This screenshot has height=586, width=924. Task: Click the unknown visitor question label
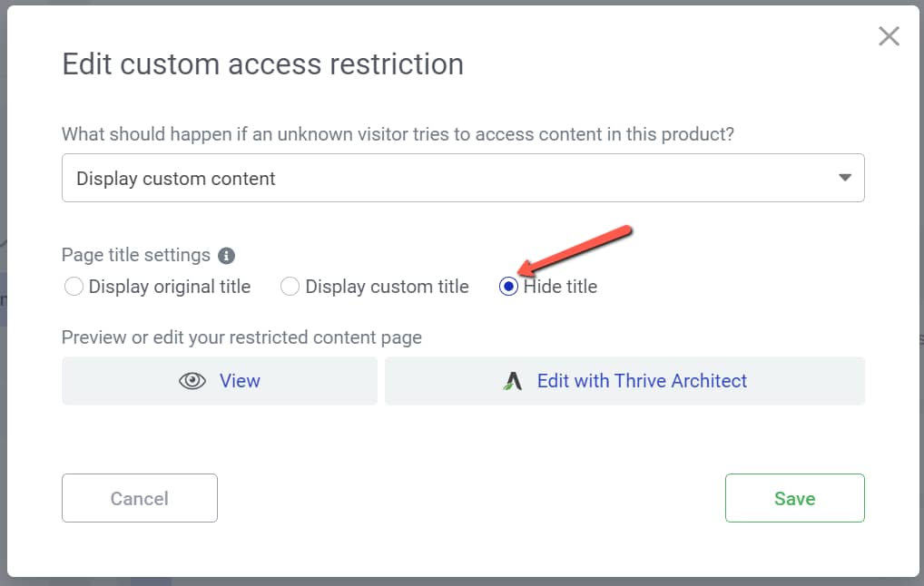coord(398,134)
